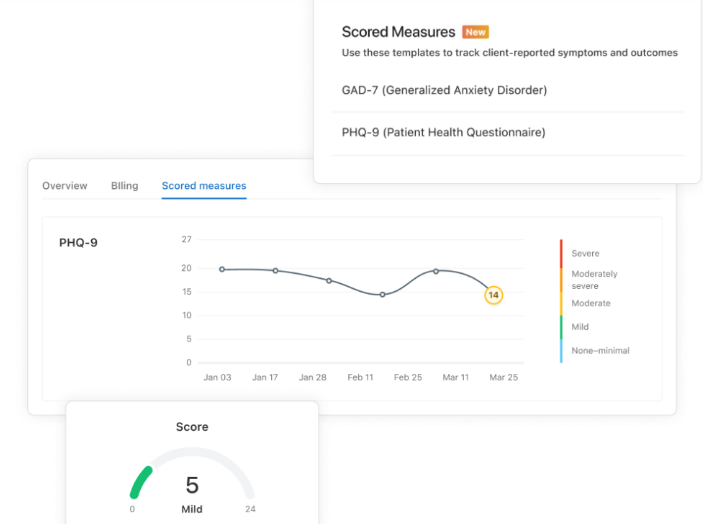Click the Feb 11 lowest data point

(x=382, y=294)
